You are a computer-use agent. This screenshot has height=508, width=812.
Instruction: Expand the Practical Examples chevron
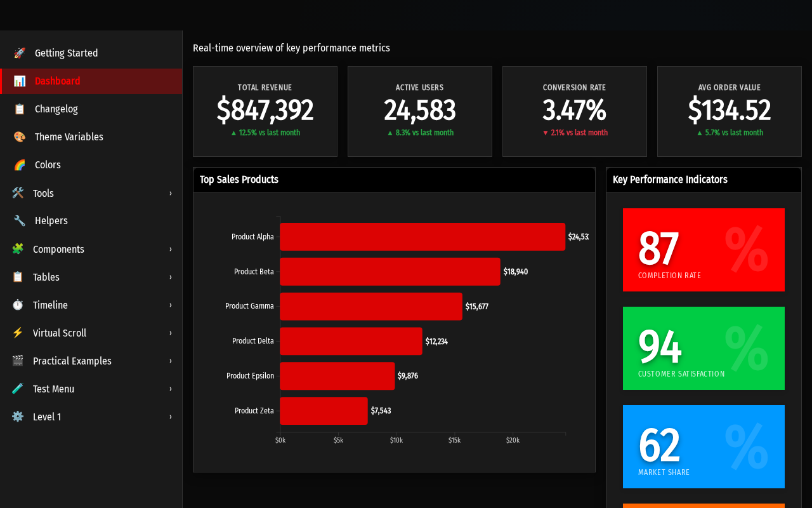click(x=170, y=361)
